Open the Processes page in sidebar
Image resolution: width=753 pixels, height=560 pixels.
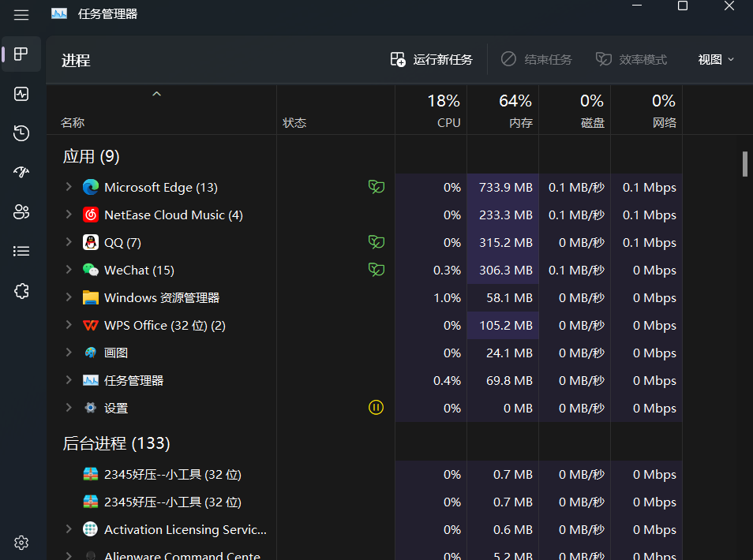pyautogui.click(x=21, y=54)
